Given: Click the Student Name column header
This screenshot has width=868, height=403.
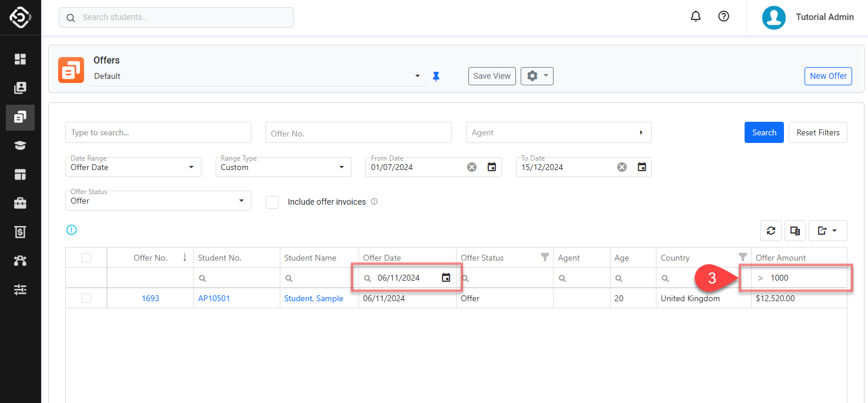Looking at the screenshot, I should (x=310, y=258).
